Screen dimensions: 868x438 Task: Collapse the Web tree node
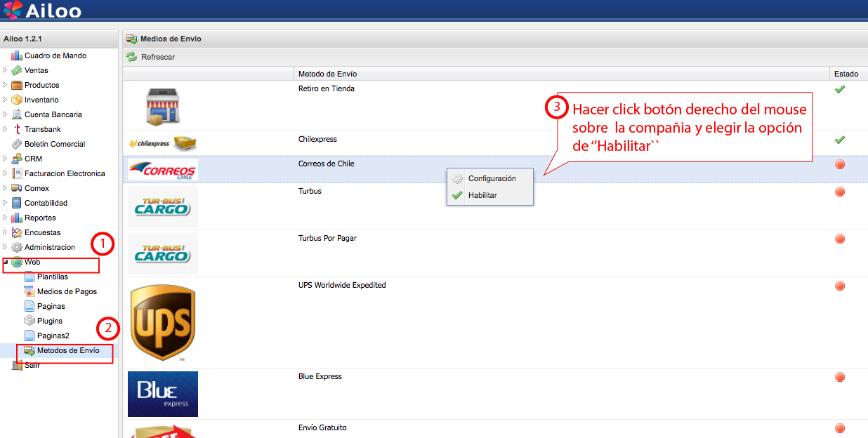6,262
